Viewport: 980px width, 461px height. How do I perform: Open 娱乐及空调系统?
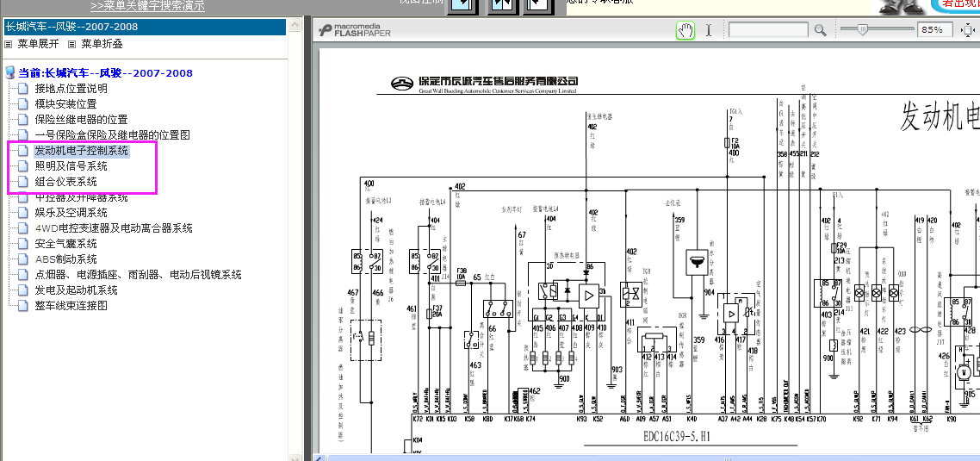(71, 213)
